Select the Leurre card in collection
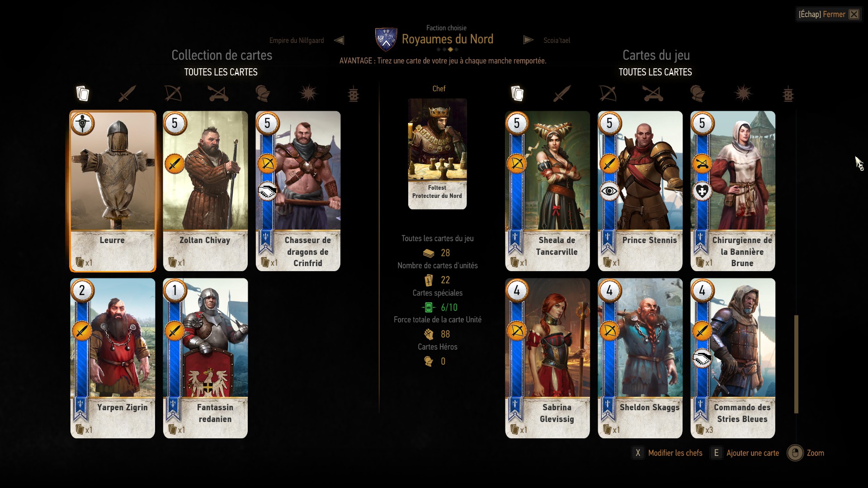Image resolution: width=868 pixels, height=488 pixels. pos(113,191)
